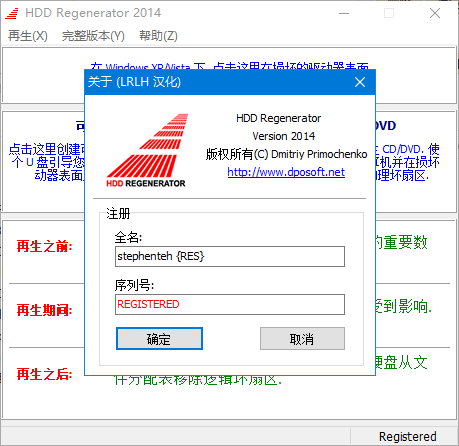Click the 确定 button in the dialog
The image size is (459, 446).
[159, 339]
